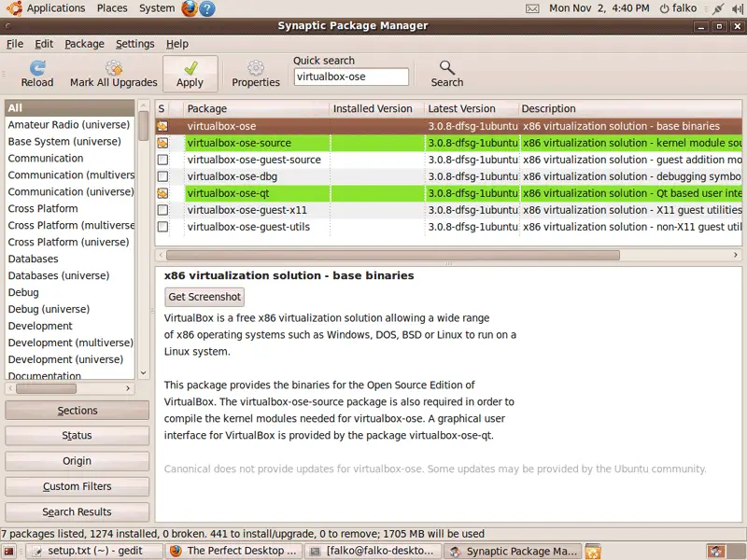
Task: Open the Custom Filters view
Action: 78,486
